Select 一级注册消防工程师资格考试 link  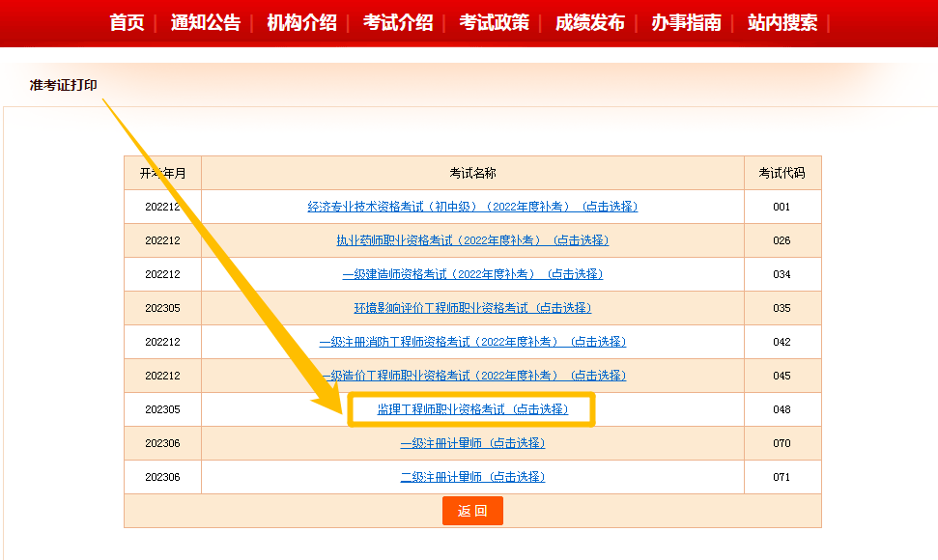[x=472, y=342]
